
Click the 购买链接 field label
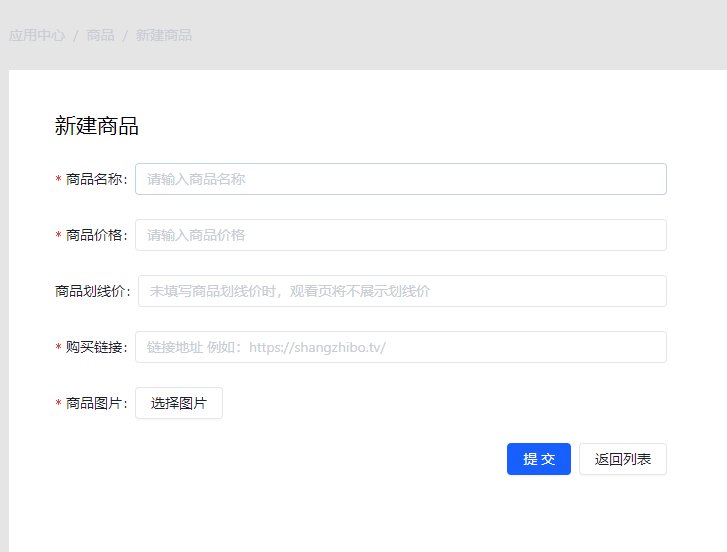pyautogui.click(x=96, y=347)
